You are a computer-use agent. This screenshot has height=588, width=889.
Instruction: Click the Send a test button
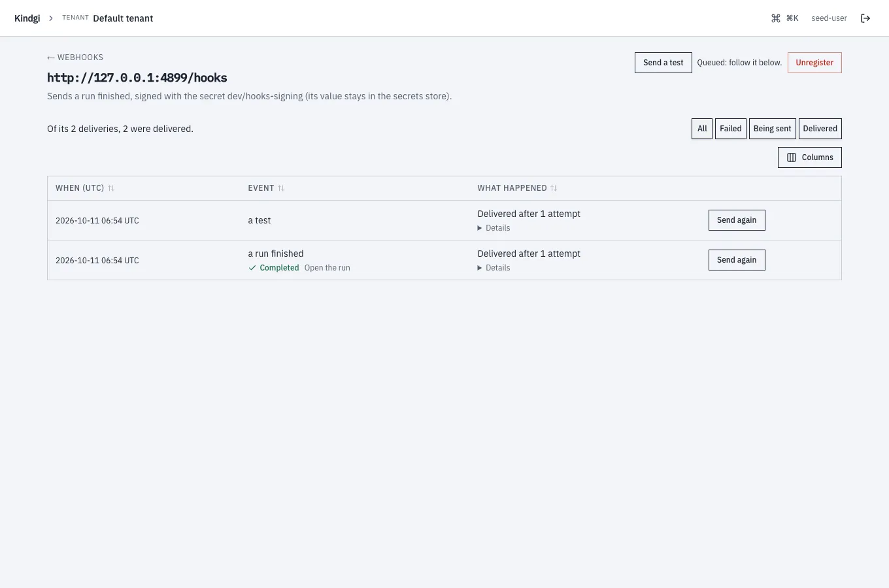(663, 63)
